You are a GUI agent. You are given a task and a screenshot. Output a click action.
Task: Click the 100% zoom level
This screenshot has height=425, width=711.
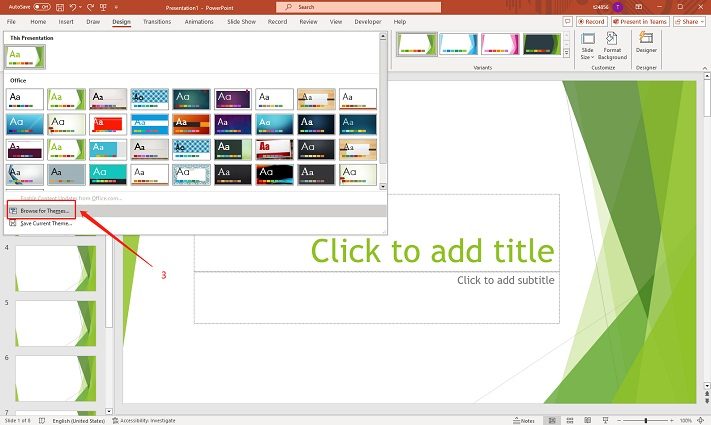point(685,420)
